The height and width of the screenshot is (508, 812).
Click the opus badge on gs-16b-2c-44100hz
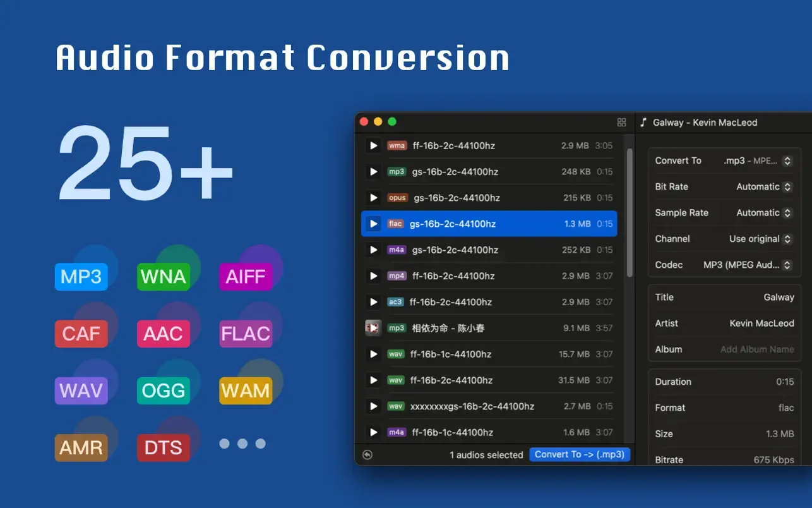397,197
